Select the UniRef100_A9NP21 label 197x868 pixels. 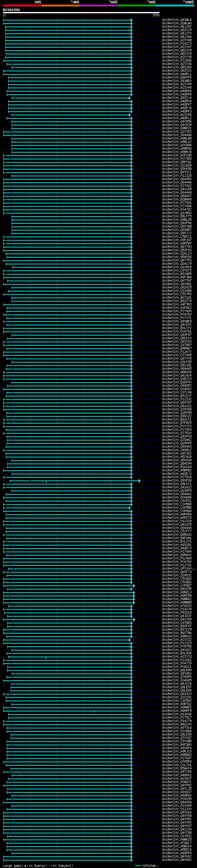coord(176,128)
